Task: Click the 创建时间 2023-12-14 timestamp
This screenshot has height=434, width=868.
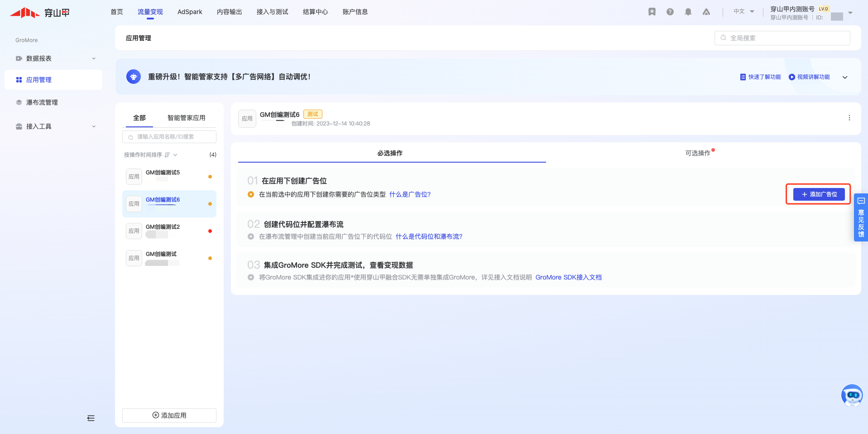Action: click(x=331, y=124)
